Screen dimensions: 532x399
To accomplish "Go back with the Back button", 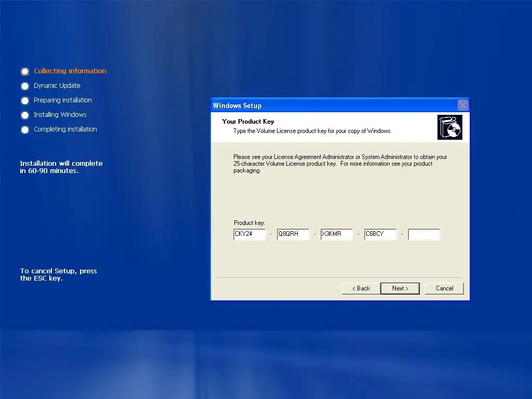I will [361, 288].
